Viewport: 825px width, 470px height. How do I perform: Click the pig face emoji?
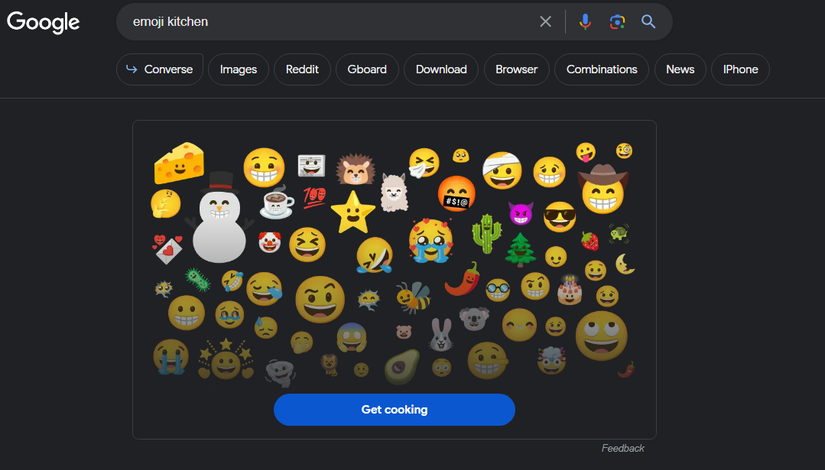[404, 332]
